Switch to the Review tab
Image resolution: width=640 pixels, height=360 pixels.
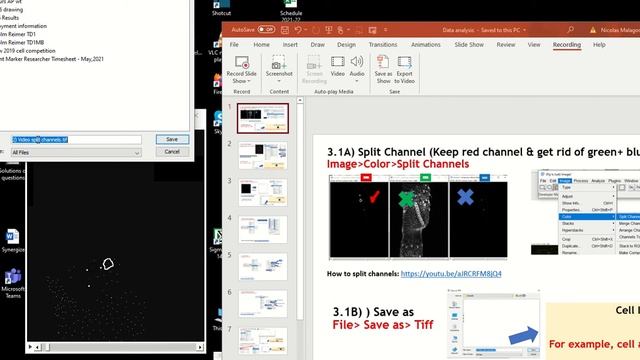tap(506, 44)
